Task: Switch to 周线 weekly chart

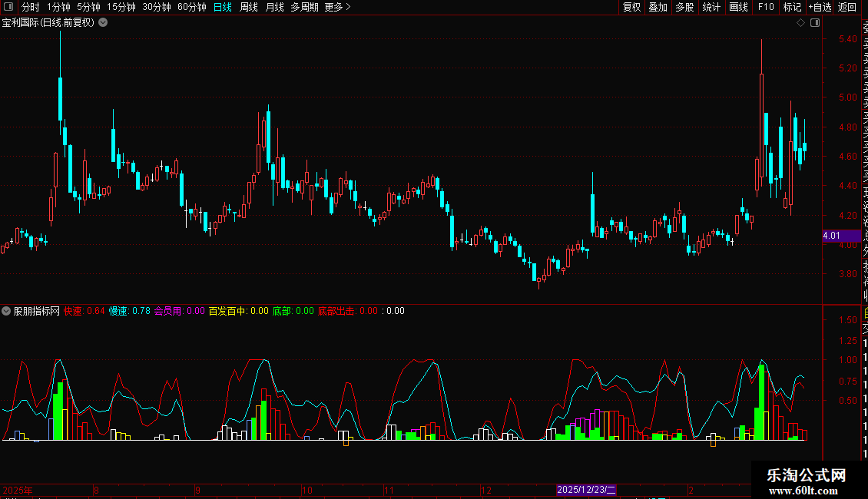Action: (249, 7)
